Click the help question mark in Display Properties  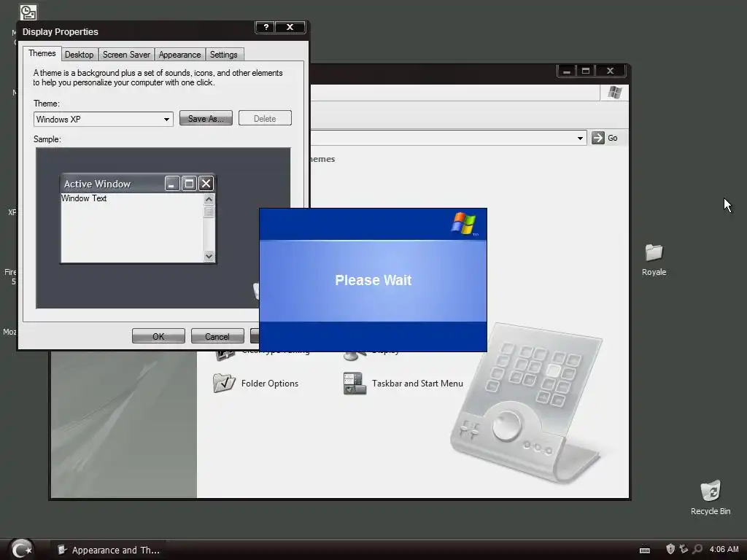(x=266, y=27)
